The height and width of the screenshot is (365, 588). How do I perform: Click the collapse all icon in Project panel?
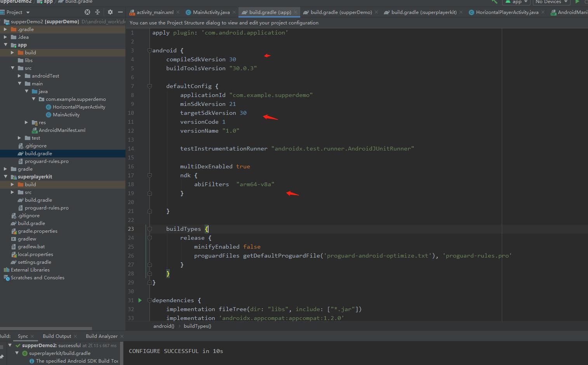click(x=97, y=12)
